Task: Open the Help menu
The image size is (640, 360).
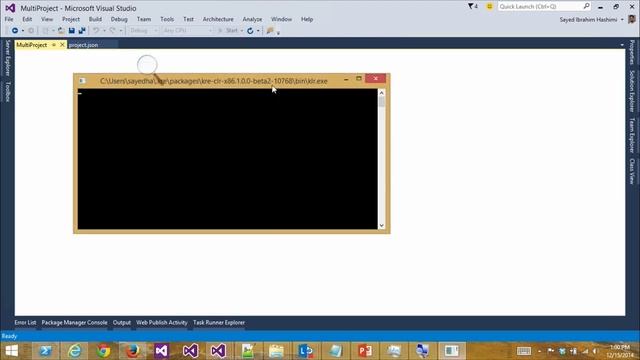Action: coord(307,19)
